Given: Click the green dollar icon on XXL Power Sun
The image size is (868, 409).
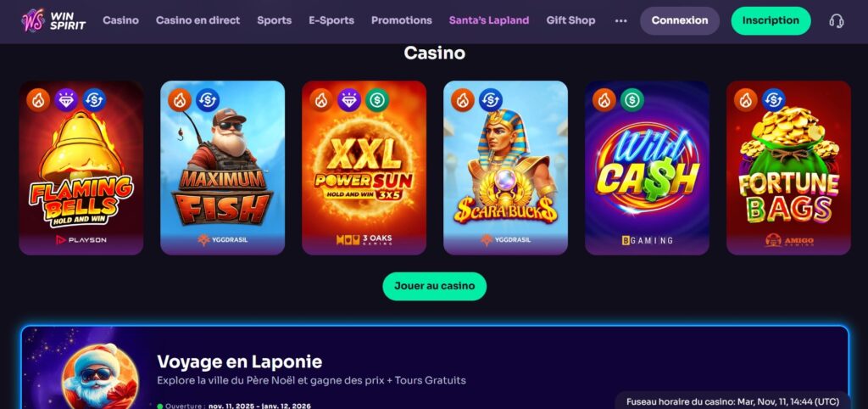Looking at the screenshot, I should point(377,100).
